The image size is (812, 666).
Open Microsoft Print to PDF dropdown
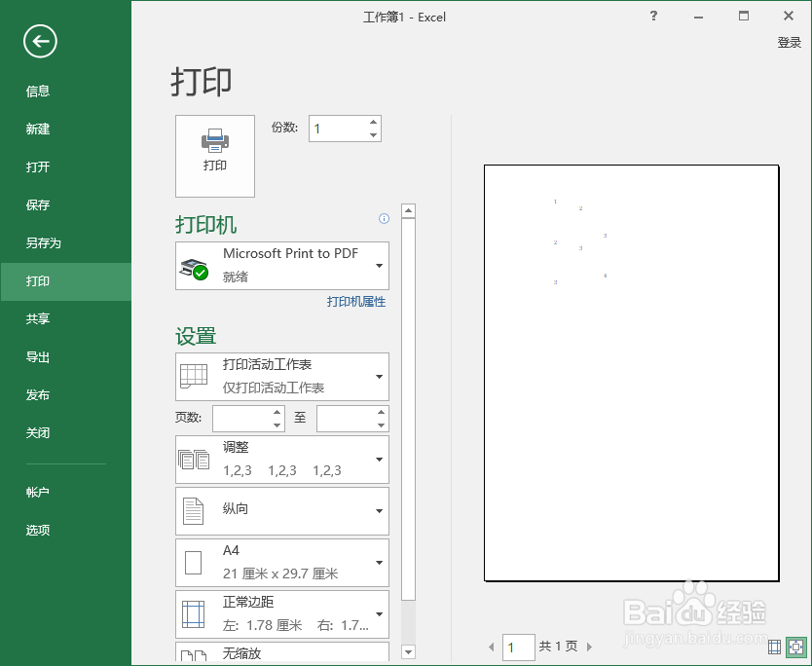(282, 266)
